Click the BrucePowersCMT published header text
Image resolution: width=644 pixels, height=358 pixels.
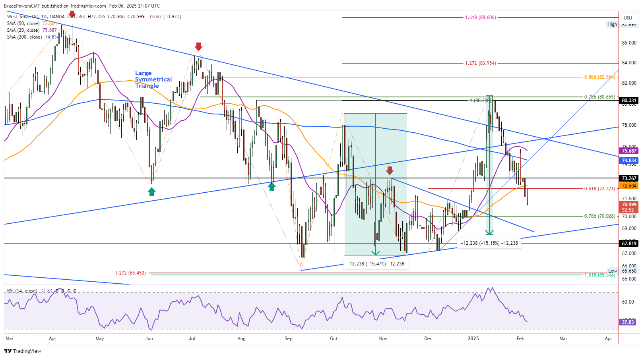[x=82, y=6]
